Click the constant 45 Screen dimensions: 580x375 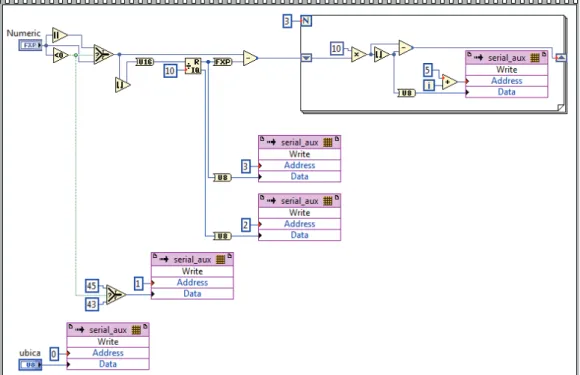92,286
